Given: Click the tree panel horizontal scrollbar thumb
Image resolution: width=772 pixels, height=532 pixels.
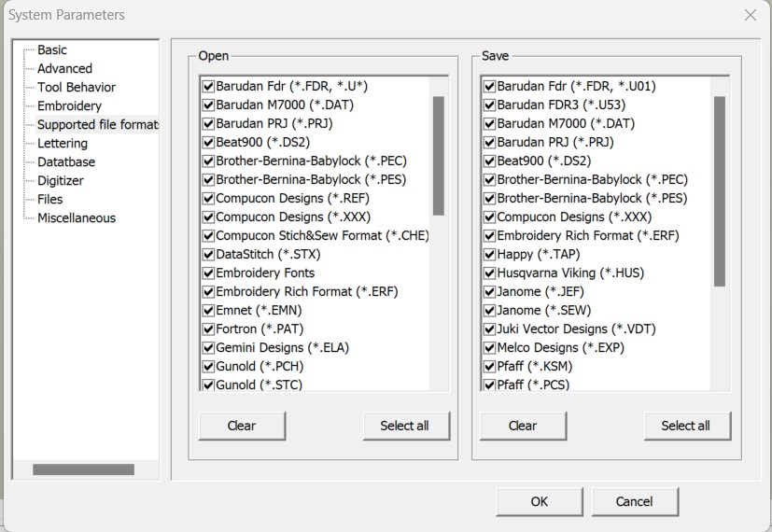Looking at the screenshot, I should (x=84, y=469).
